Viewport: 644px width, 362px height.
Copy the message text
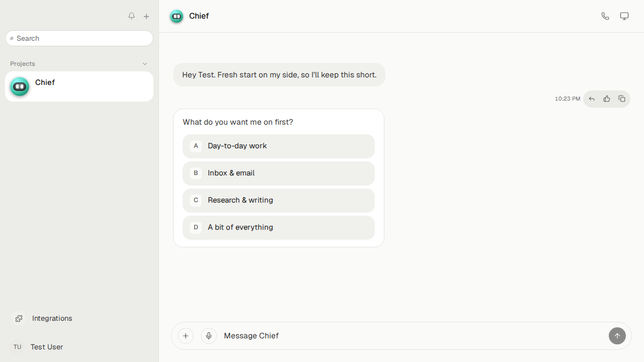tap(622, 99)
